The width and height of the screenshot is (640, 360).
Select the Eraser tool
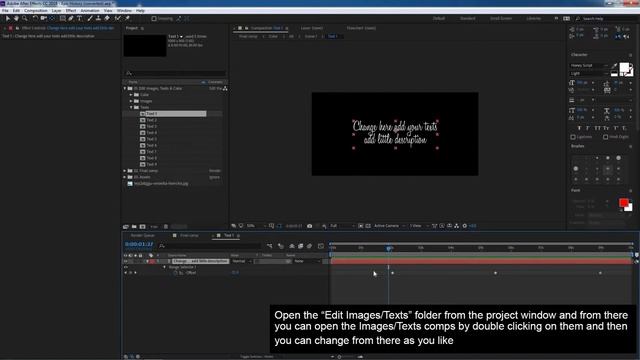[107, 18]
